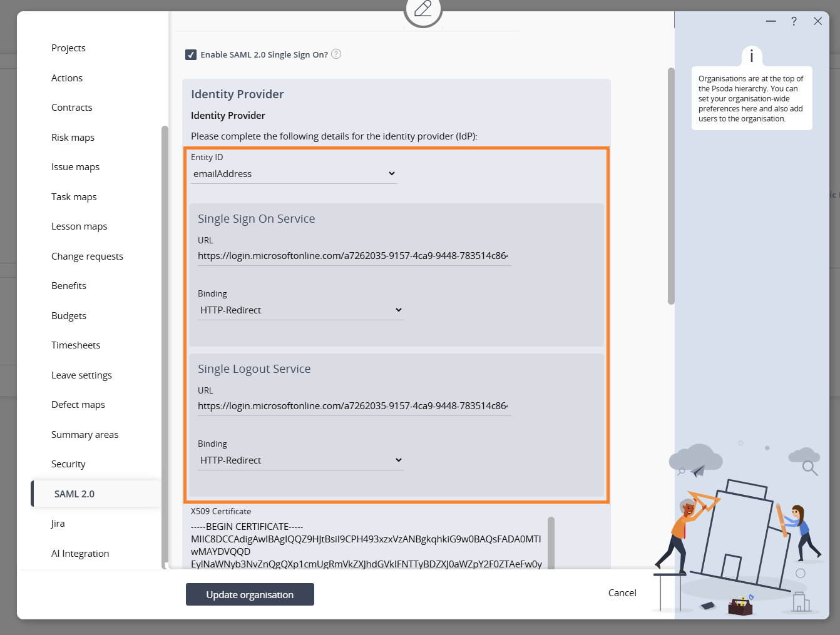Image resolution: width=840 pixels, height=635 pixels.
Task: Uncheck Enable SAML 2.0 Single Sign On
Action: tap(191, 55)
